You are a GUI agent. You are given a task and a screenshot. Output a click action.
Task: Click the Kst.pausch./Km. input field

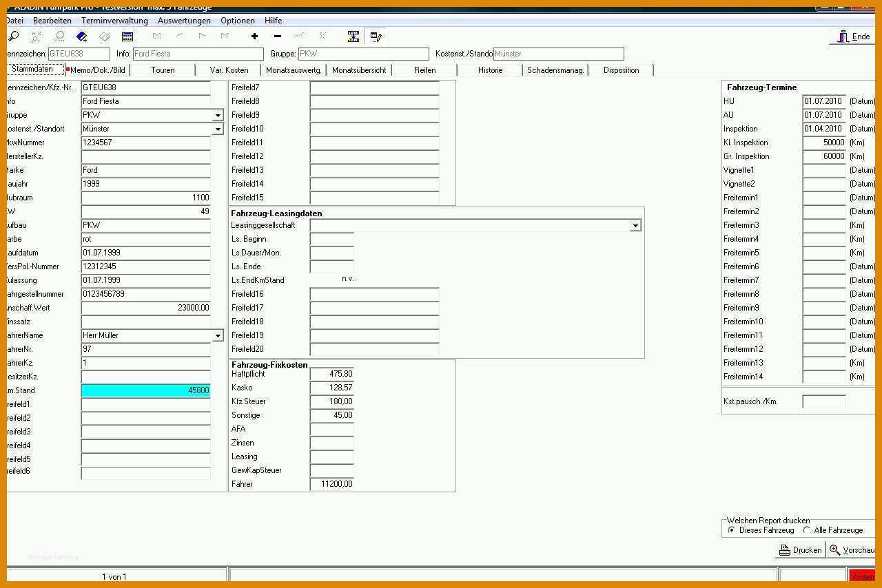tap(824, 401)
